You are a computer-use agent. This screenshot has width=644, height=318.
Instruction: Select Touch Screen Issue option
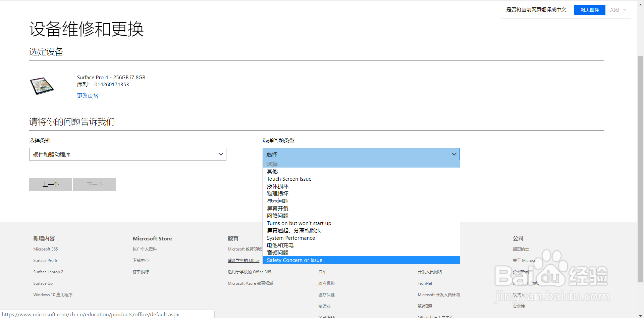pos(361,179)
